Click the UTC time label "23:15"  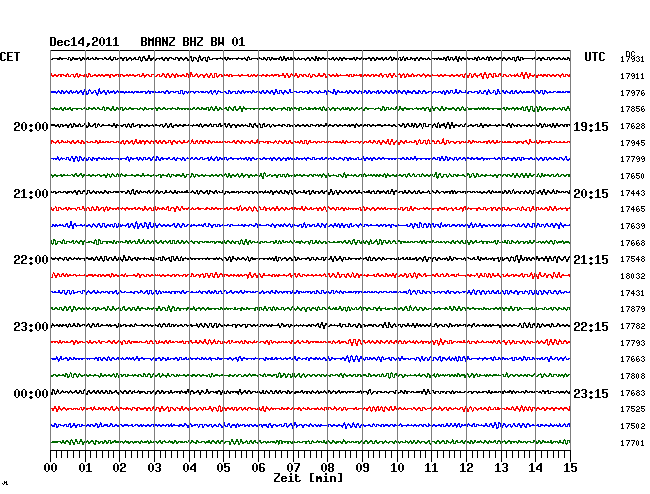[591, 393]
